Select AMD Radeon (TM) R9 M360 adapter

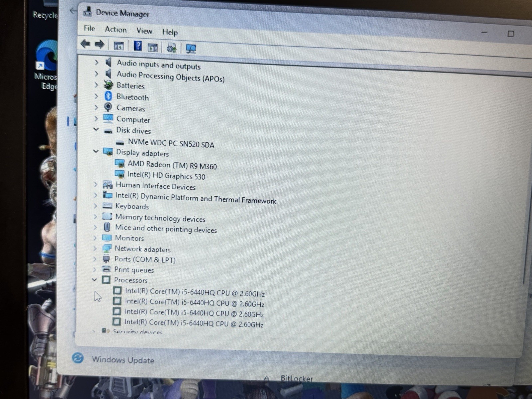point(172,165)
